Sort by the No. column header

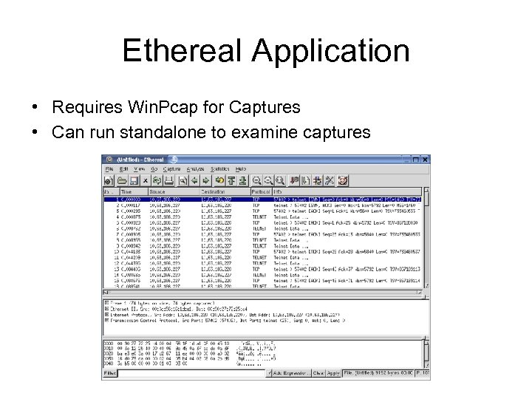[112, 191]
